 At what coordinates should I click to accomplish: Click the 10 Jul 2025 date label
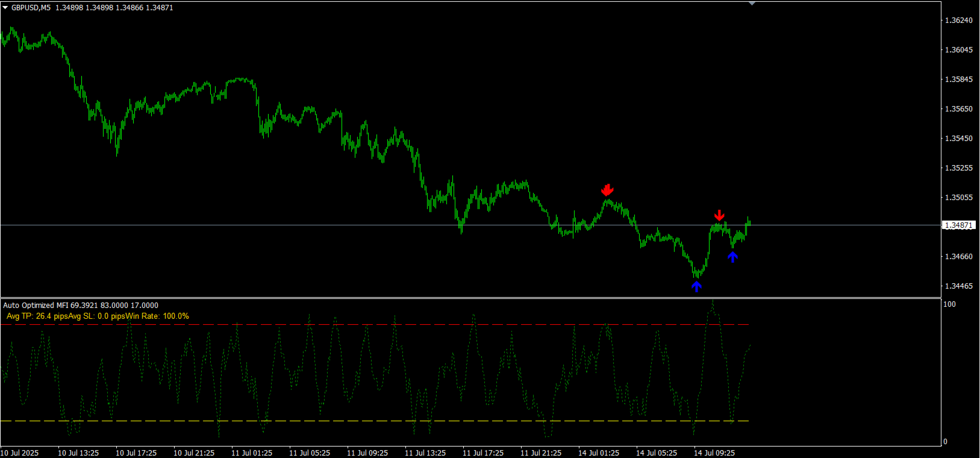click(x=19, y=453)
